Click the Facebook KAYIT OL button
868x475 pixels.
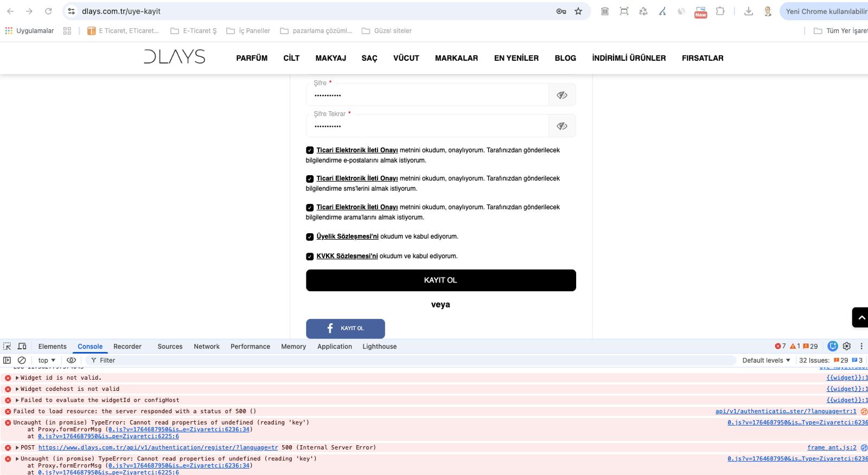pos(346,329)
